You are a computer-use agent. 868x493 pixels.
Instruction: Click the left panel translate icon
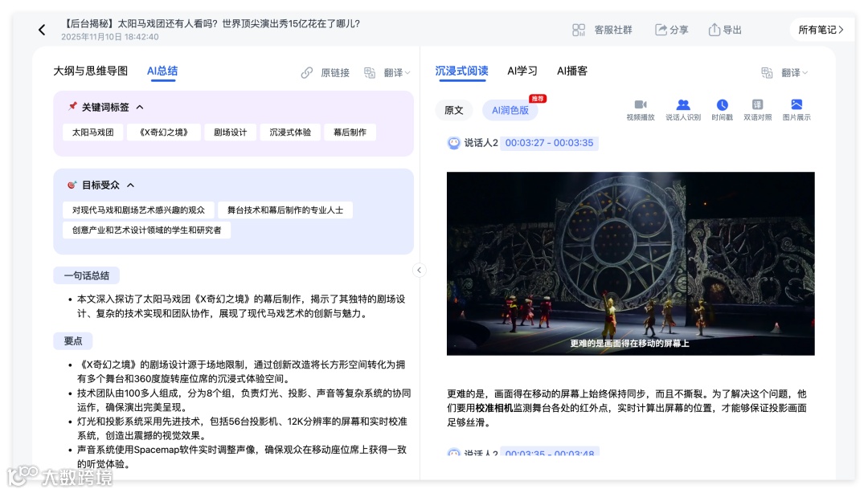point(370,72)
